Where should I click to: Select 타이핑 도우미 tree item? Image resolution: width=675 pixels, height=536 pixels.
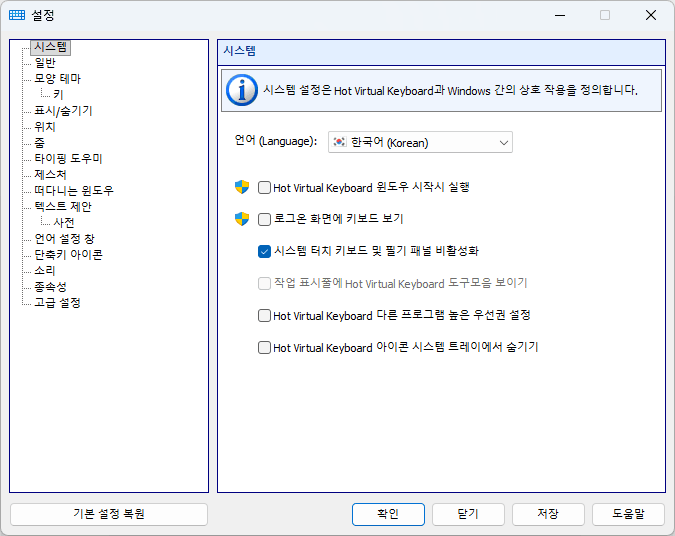68,158
